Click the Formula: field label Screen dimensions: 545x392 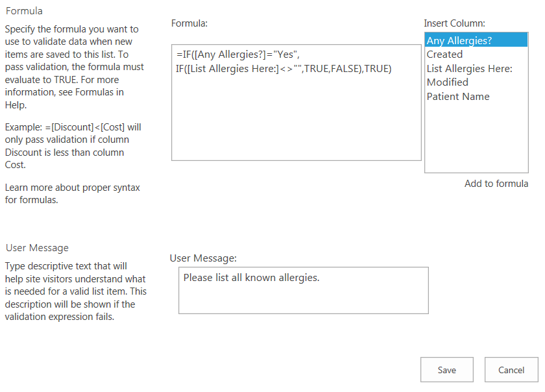coord(189,23)
